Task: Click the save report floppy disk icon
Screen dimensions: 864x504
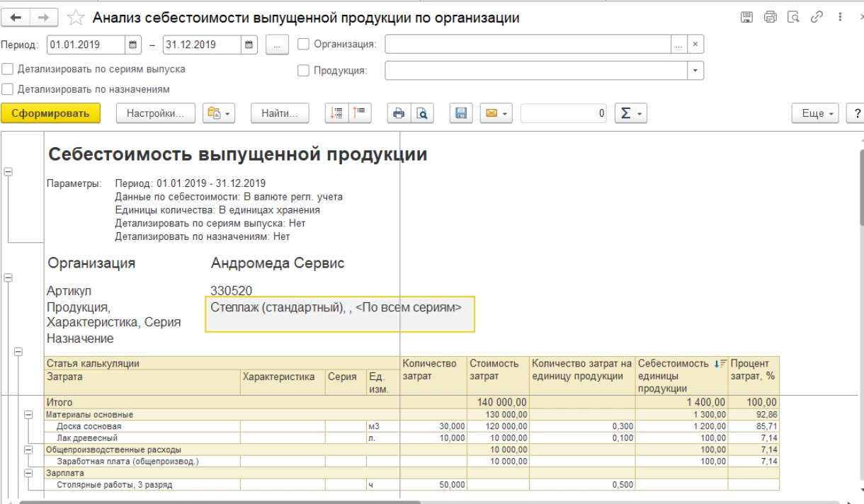Action: [x=460, y=113]
